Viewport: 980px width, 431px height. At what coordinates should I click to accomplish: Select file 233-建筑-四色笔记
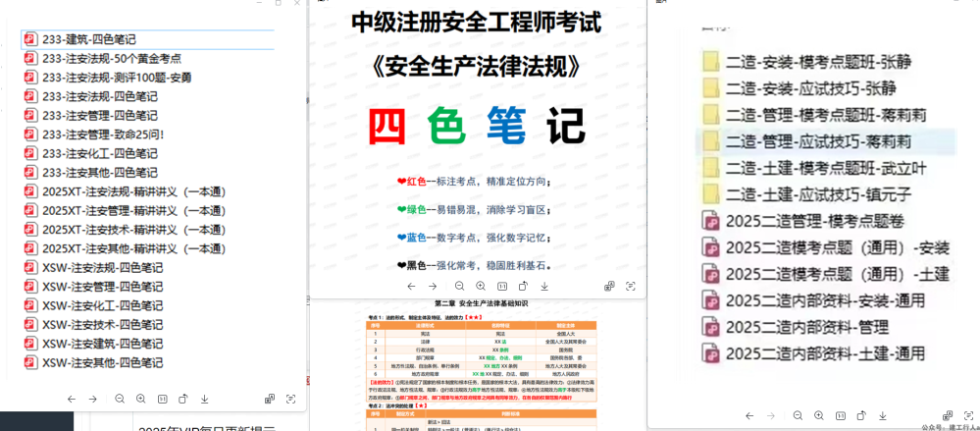tap(148, 39)
